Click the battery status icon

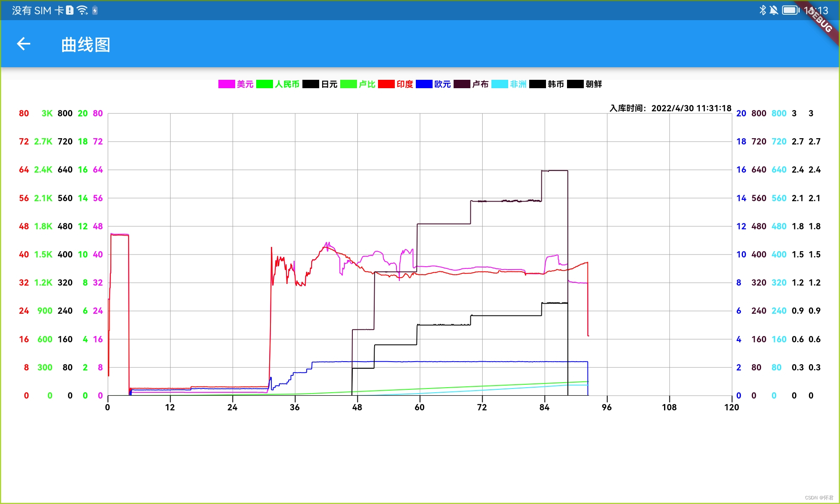(790, 10)
